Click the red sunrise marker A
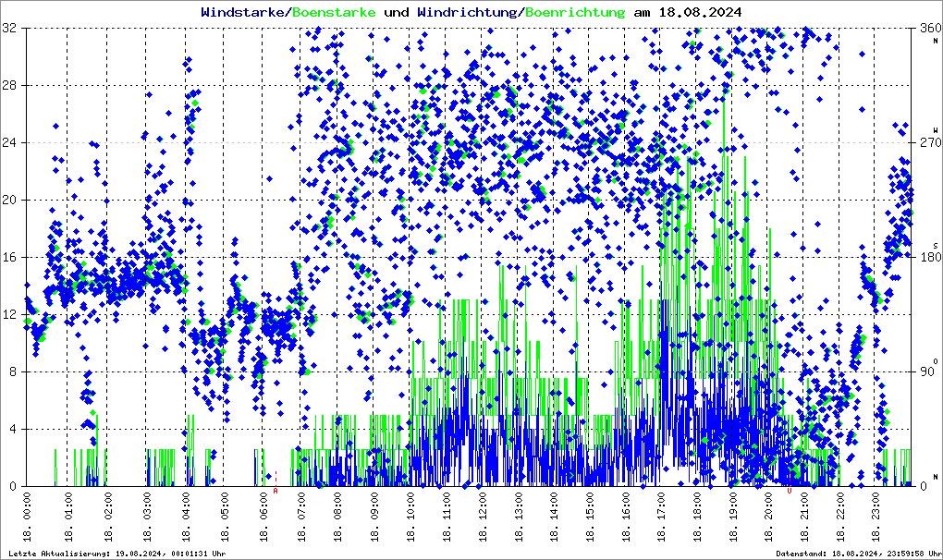 [x=276, y=491]
